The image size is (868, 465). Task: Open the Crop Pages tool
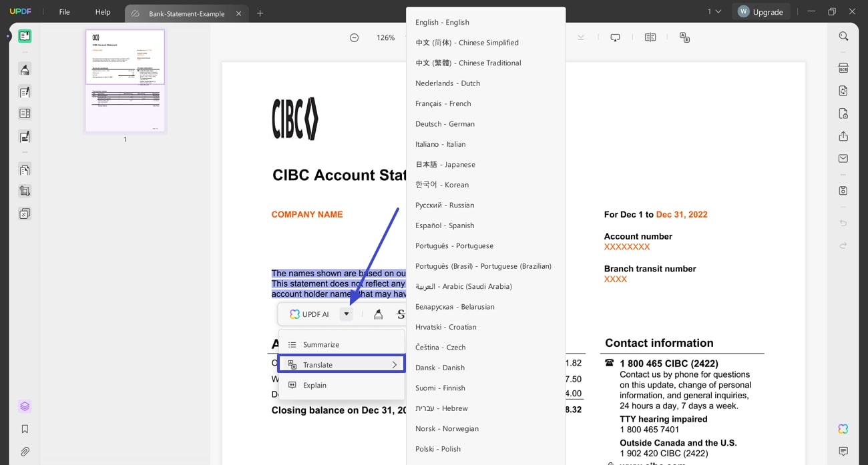click(x=24, y=191)
